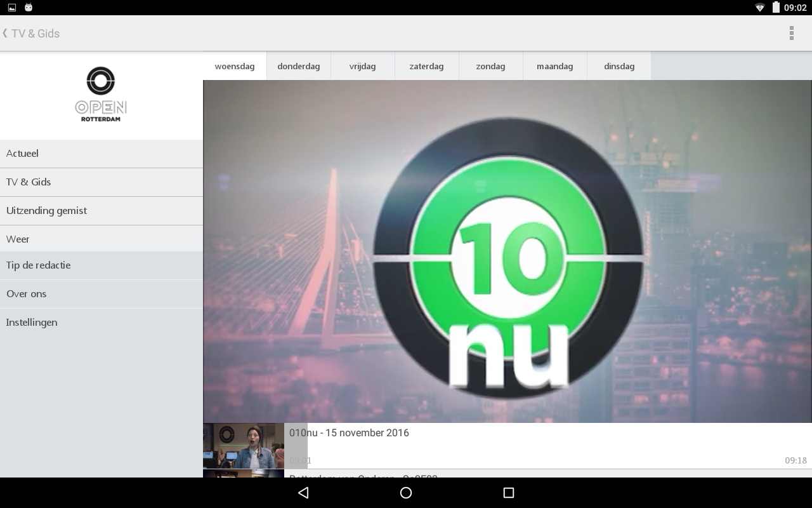Viewport: 812px width, 508px height.
Task: Tap the battery status icon
Action: pyautogui.click(x=776, y=8)
